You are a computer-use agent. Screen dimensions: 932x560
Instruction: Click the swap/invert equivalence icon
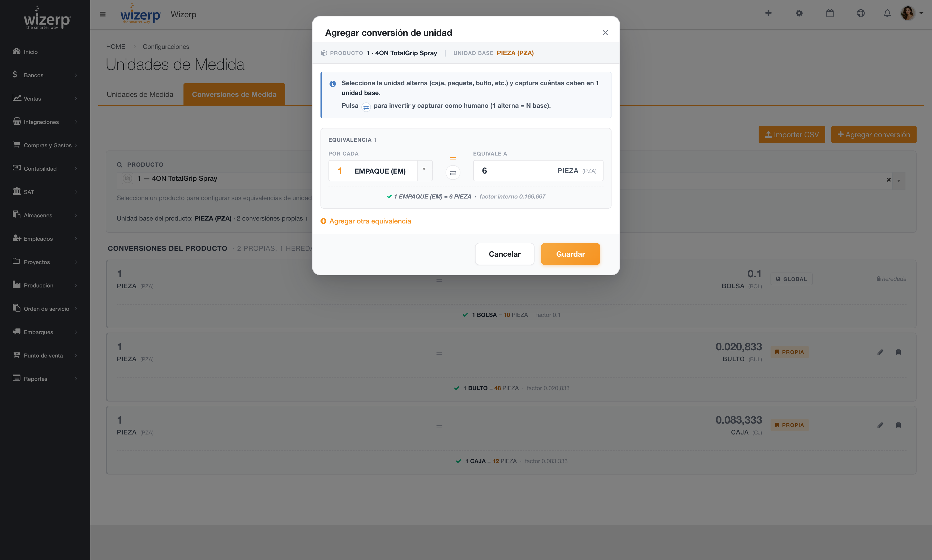[x=453, y=173]
